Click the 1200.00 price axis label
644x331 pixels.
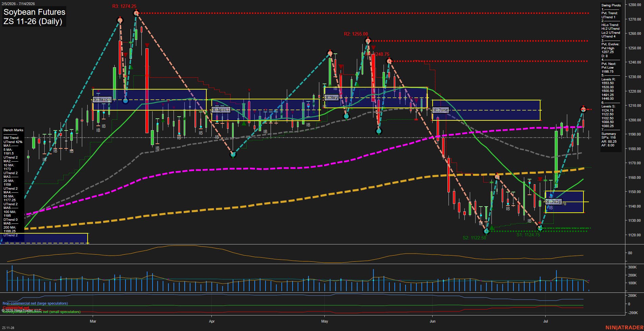point(635,120)
